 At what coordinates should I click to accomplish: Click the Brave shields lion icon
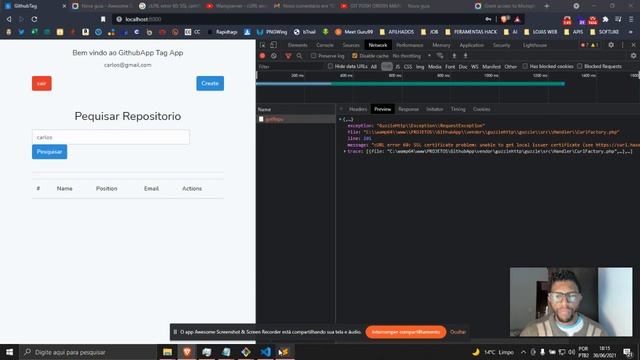point(504,19)
